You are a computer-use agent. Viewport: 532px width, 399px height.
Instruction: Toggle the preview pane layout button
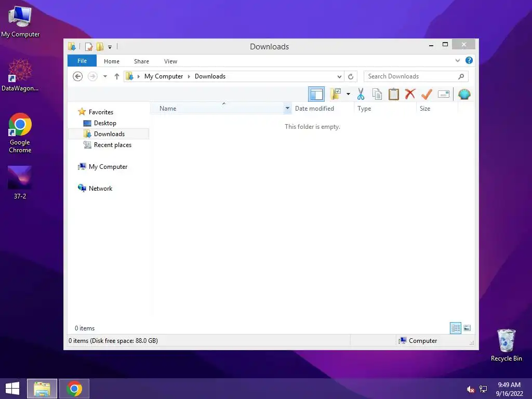(x=316, y=95)
